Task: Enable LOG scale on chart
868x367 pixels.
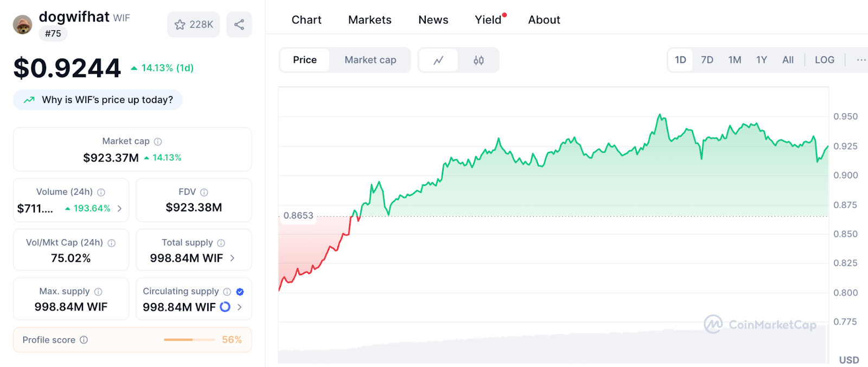Action: click(825, 60)
